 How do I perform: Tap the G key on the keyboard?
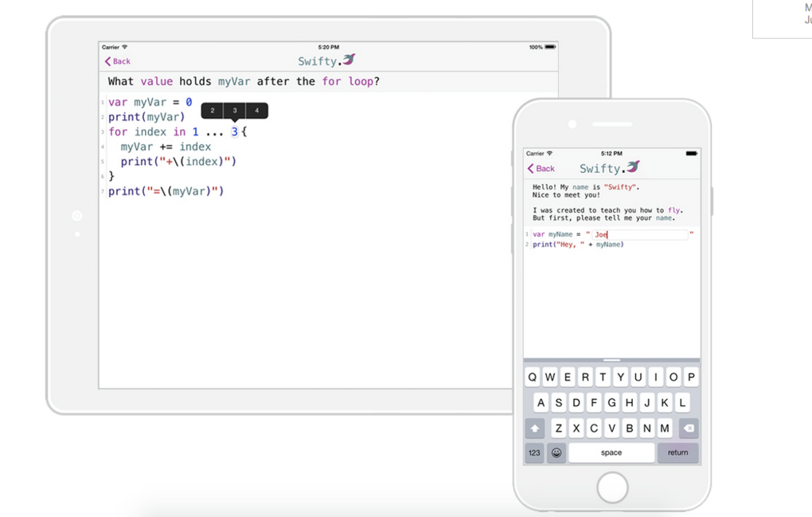tap(611, 402)
